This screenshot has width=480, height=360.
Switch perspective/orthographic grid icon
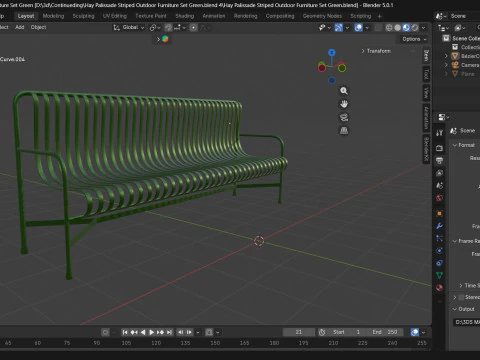(x=344, y=131)
